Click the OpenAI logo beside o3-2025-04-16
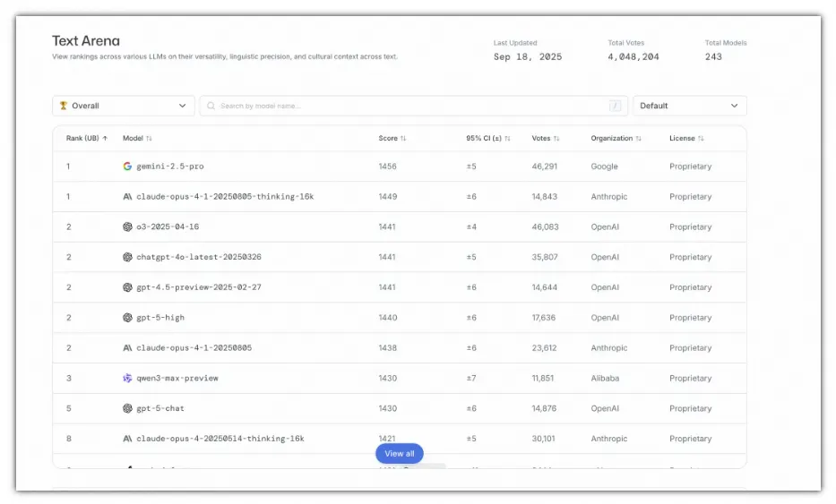Viewport: 836px width, 504px height. pos(127,227)
